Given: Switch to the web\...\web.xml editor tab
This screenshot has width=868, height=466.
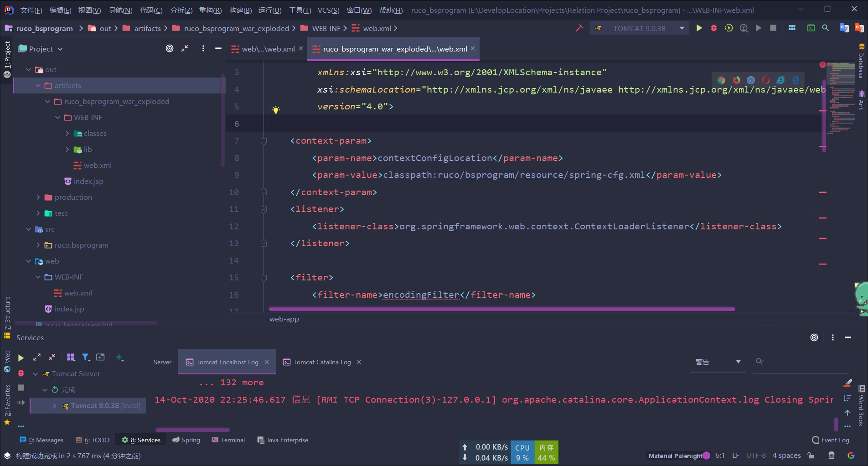Looking at the screenshot, I should click(x=268, y=49).
